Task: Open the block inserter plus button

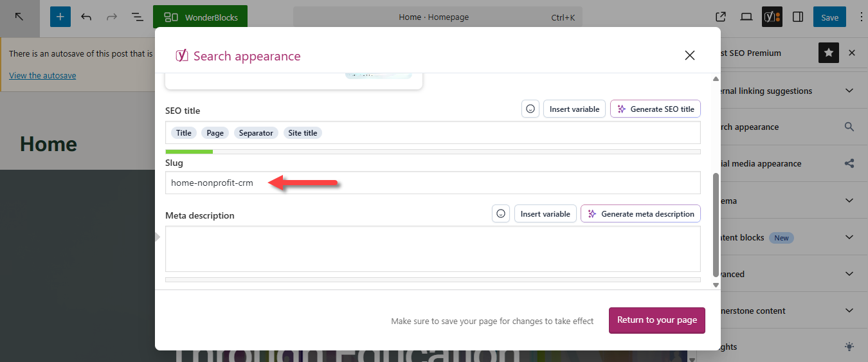Action: pyautogui.click(x=60, y=17)
